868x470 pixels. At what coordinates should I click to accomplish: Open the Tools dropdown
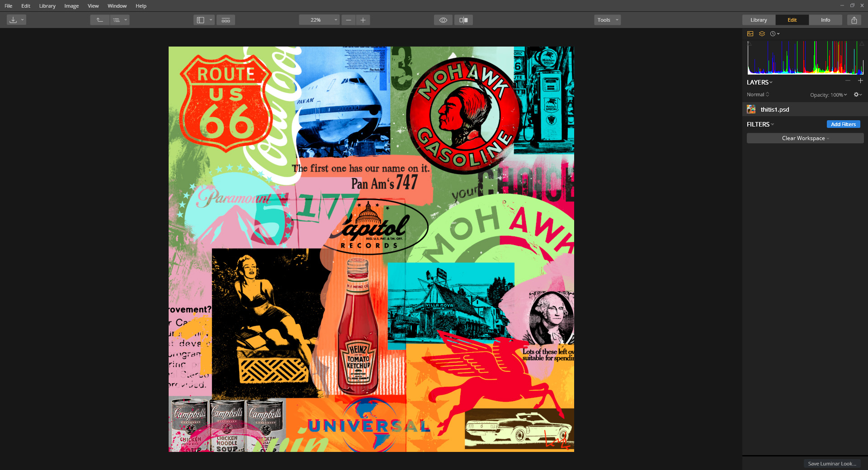click(x=607, y=20)
